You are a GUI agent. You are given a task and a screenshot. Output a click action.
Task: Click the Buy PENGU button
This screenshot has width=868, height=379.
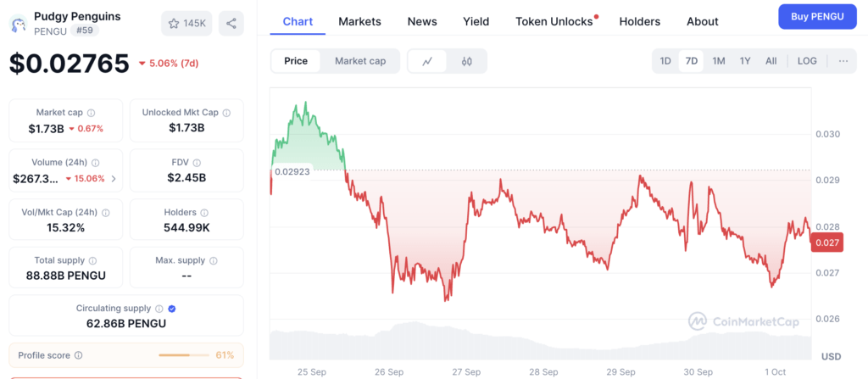(x=817, y=16)
